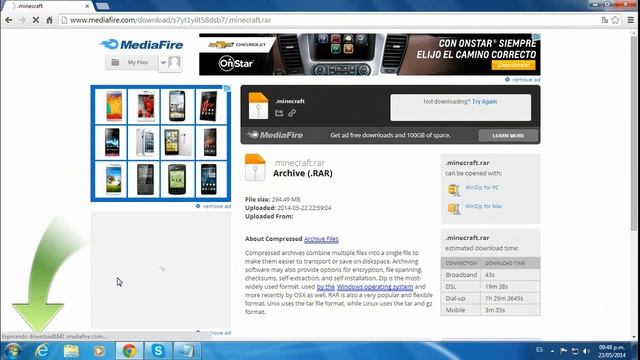Screen dimensions: 640x360
Task: Open a new browser tab
Action: tap(102, 6)
